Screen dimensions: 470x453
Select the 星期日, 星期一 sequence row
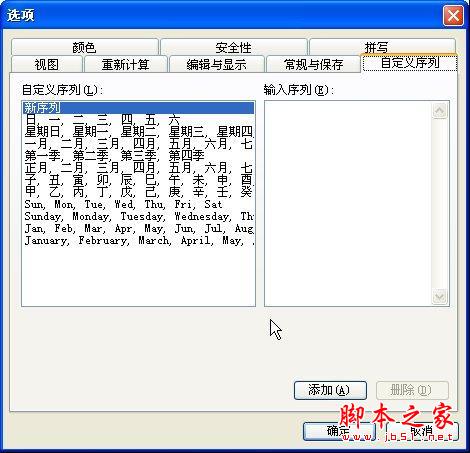[x=138, y=132]
